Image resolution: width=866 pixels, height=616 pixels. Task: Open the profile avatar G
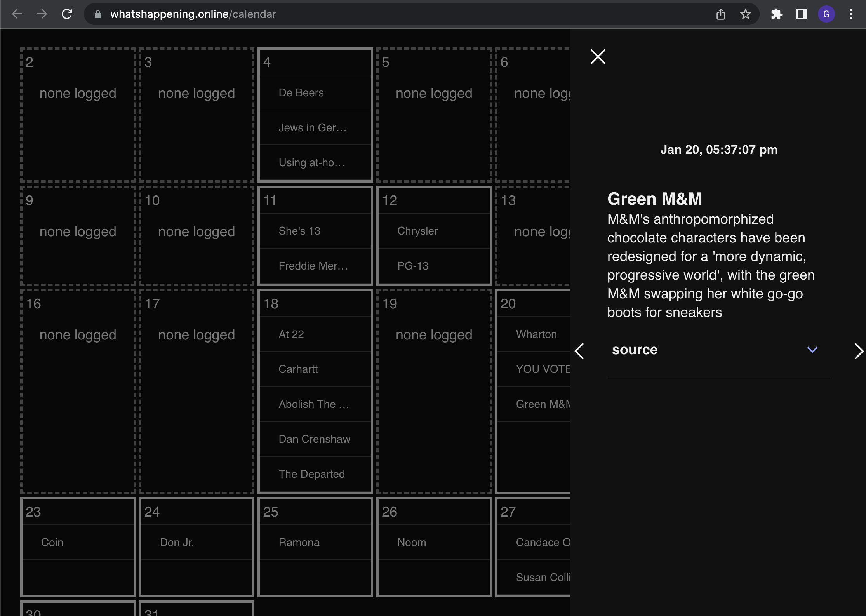tap(826, 14)
